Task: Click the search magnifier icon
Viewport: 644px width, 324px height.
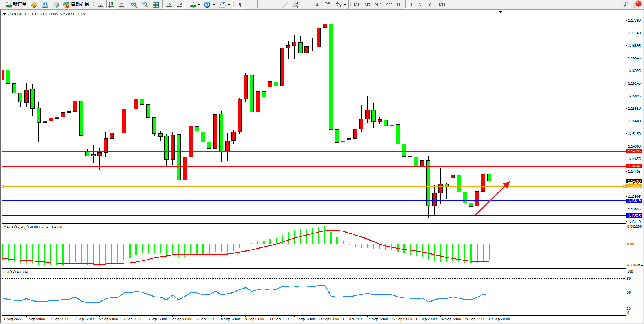Action: (626, 5)
